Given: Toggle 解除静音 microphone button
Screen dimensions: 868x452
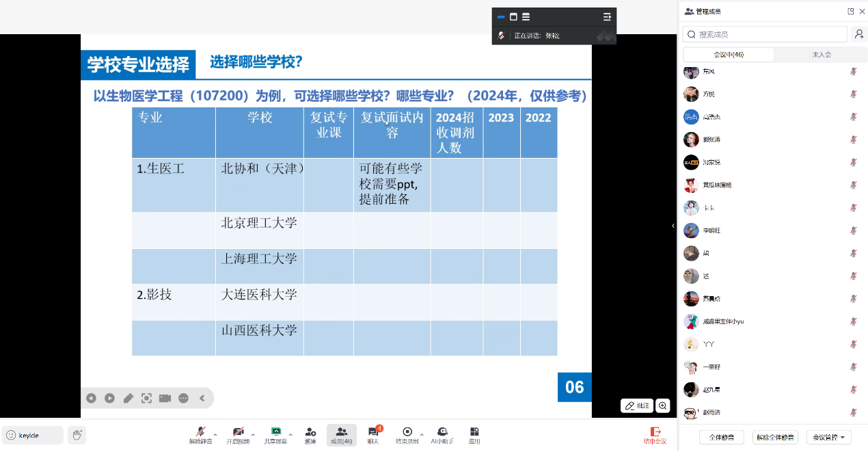Looking at the screenshot, I should pyautogui.click(x=200, y=434).
